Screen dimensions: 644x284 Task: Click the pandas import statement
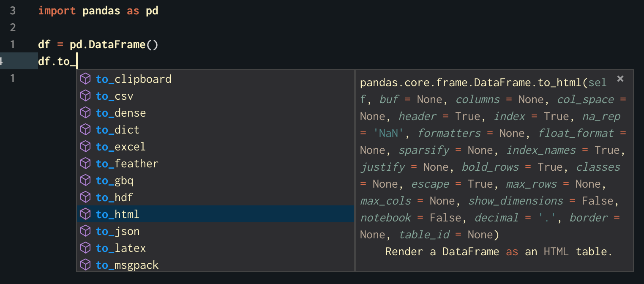click(98, 11)
